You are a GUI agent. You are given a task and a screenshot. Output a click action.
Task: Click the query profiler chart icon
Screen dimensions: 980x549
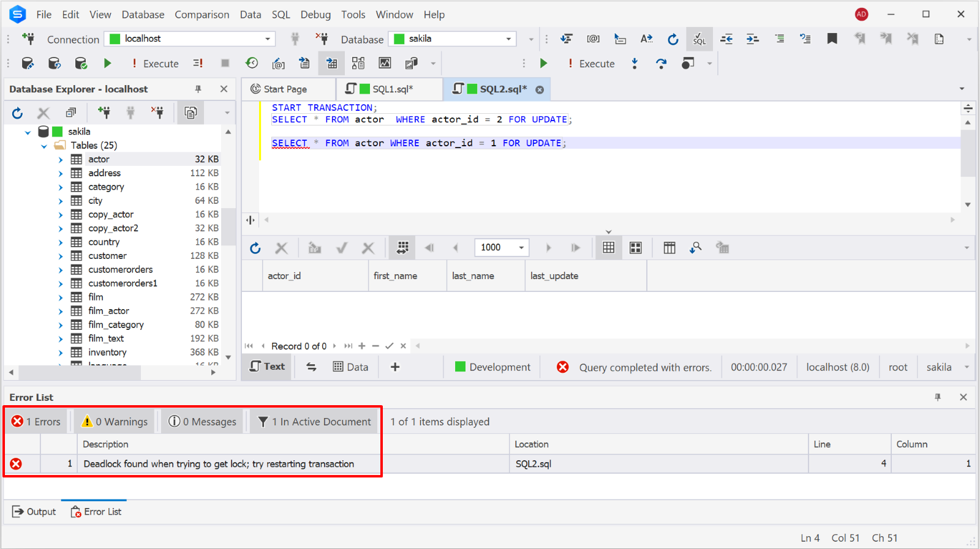385,63
